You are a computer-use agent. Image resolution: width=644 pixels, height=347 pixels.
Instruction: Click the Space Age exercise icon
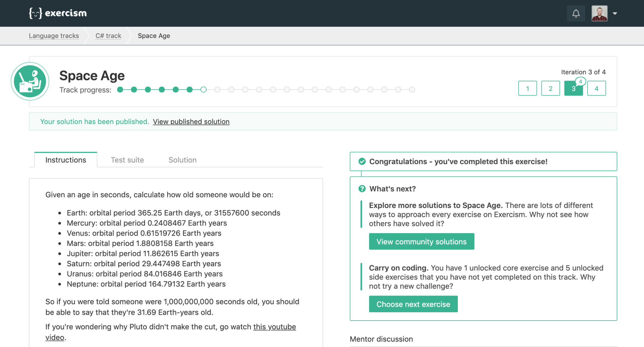pos(30,81)
